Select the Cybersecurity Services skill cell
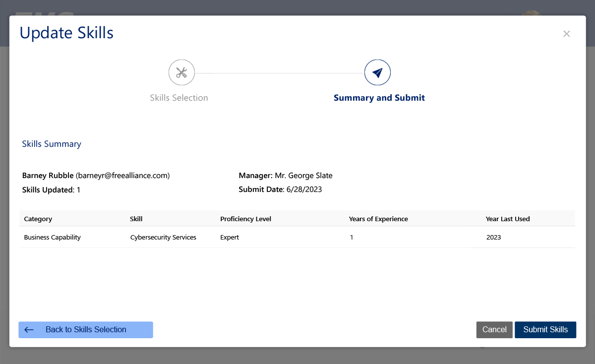The height and width of the screenshot is (364, 595). click(x=163, y=238)
